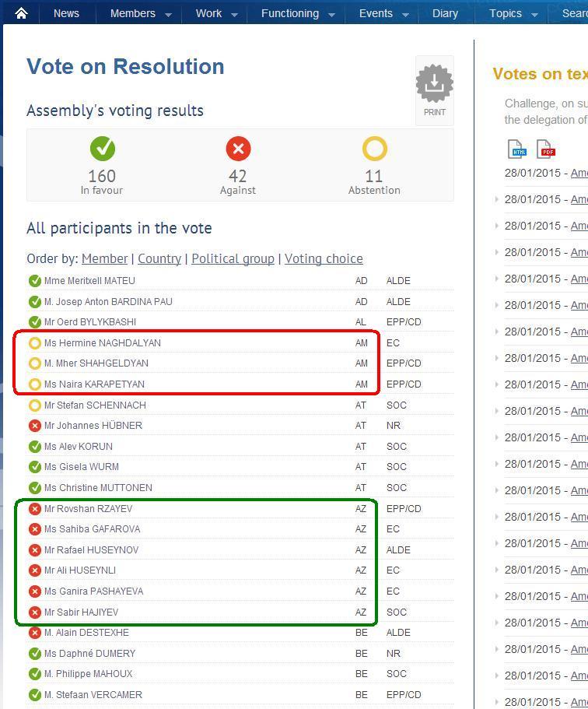Screen dimensions: 588x709
Task: Open the HTML document icon
Action: click(517, 148)
